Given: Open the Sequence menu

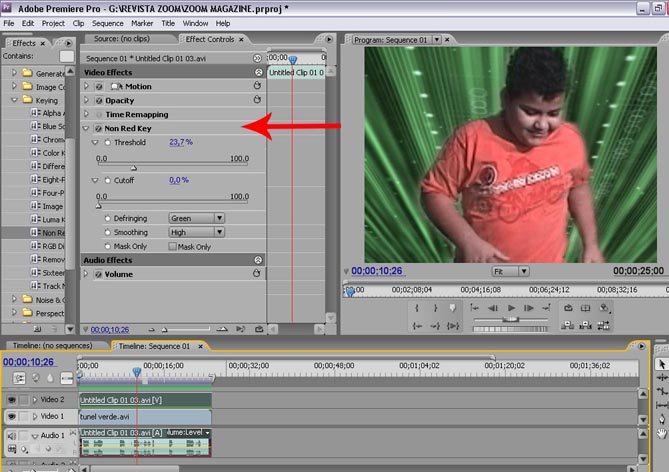Looking at the screenshot, I should (107, 23).
